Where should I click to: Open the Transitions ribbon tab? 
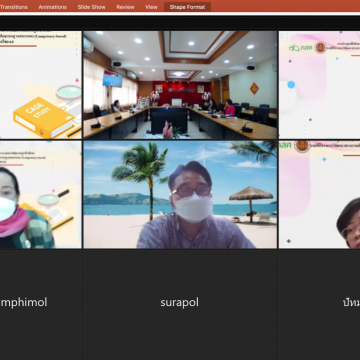tap(14, 7)
